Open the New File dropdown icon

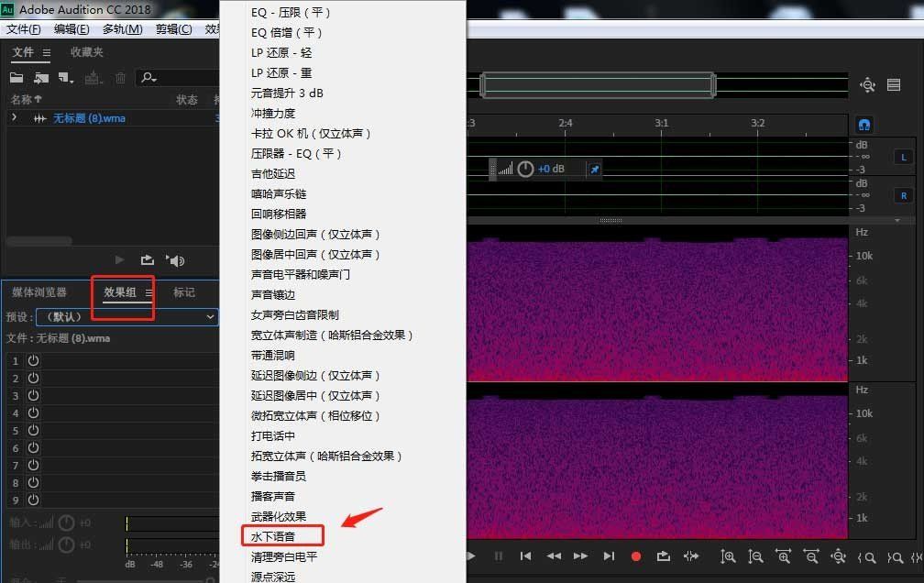[65, 77]
